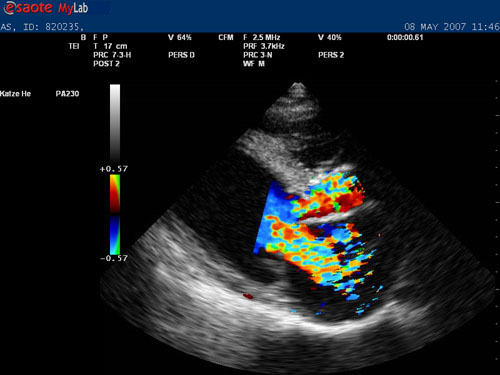Click the esaote MyLab logo

point(45,8)
